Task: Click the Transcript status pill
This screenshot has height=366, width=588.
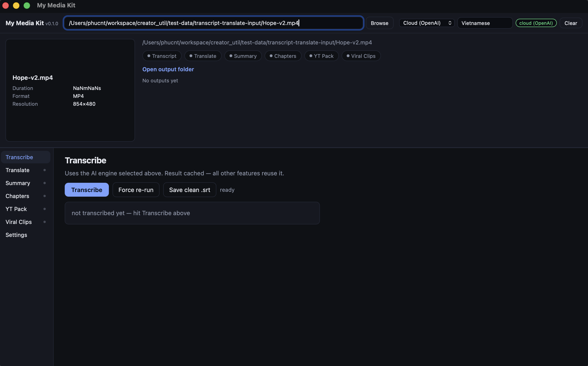Action: [162, 56]
